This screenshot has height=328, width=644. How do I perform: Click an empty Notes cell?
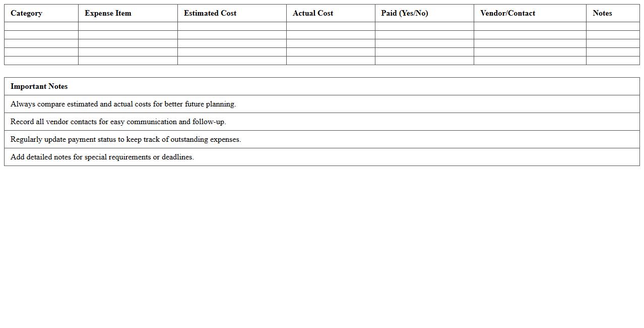coord(612,25)
